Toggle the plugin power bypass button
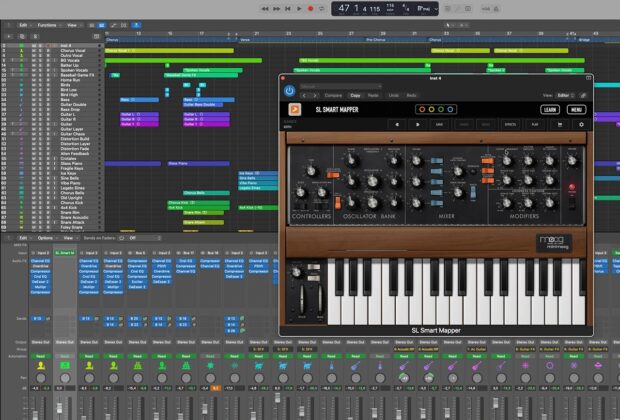 pyautogui.click(x=289, y=91)
